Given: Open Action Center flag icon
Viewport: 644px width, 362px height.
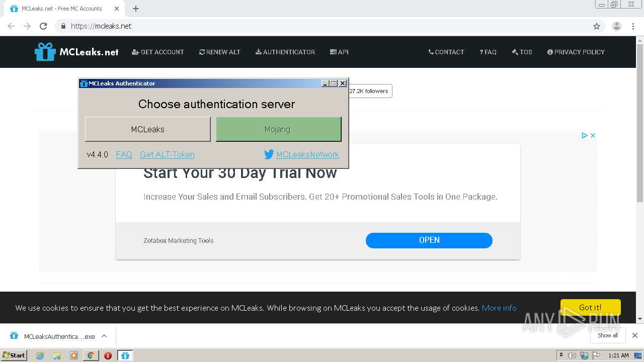Looking at the screenshot, I should (596, 355).
